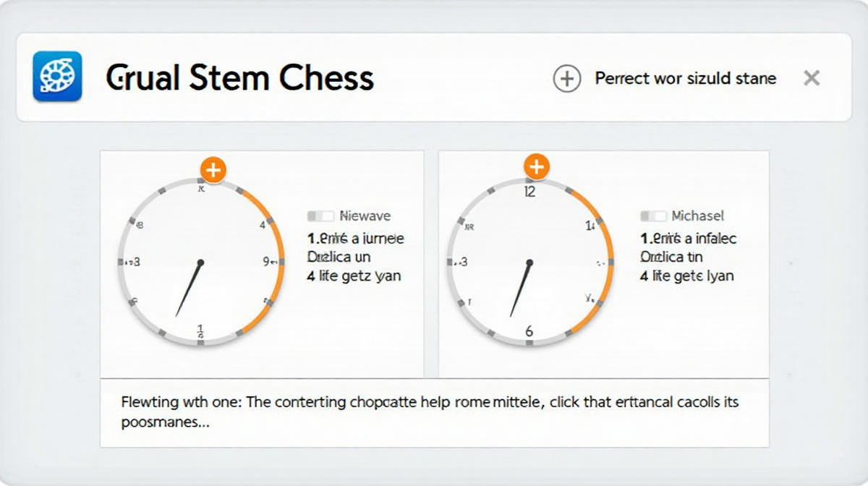Toggle the Niewave switch

[320, 216]
